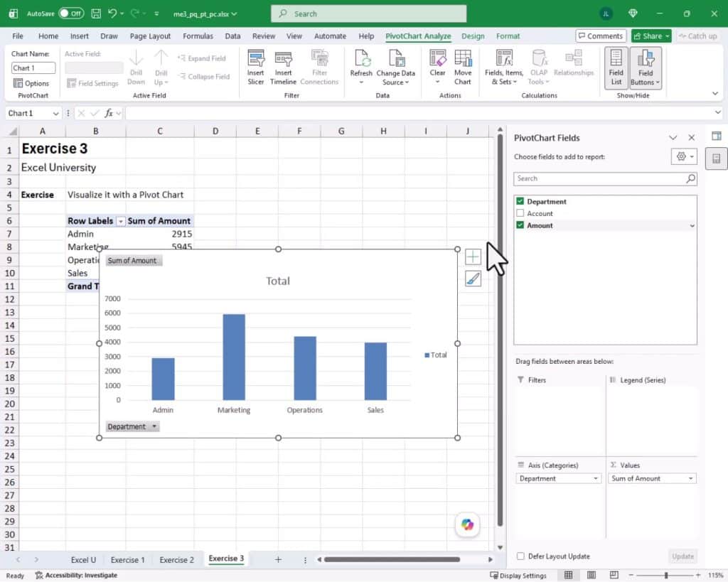Image resolution: width=728 pixels, height=582 pixels.
Task: Select the chart title Total
Action: coord(278,281)
